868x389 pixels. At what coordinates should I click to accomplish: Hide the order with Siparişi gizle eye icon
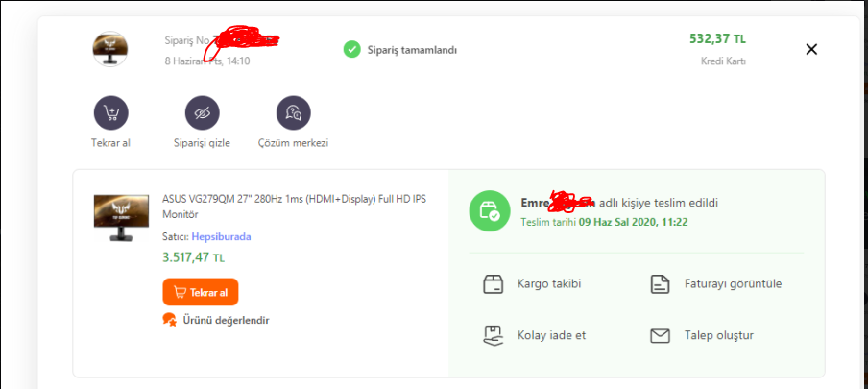click(x=202, y=113)
